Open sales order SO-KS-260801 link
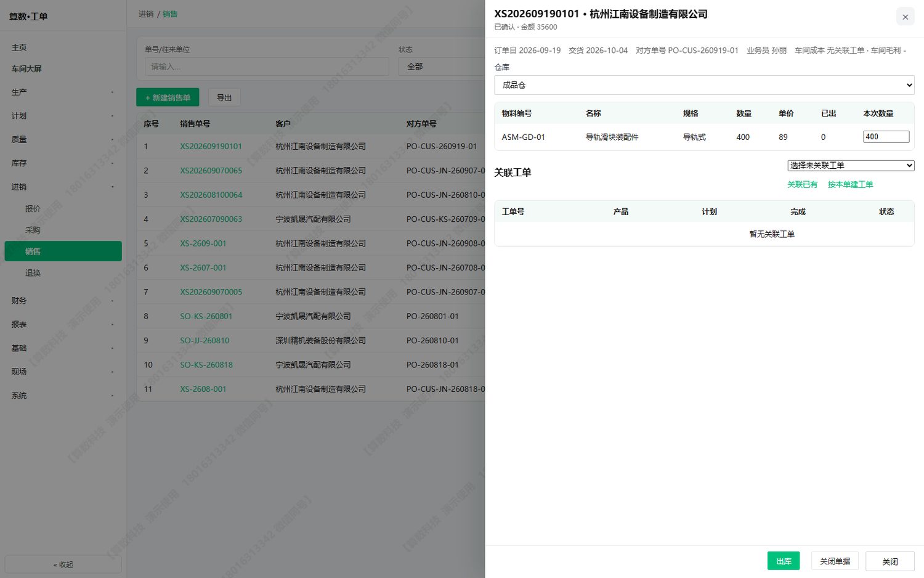The height and width of the screenshot is (578, 924). point(206,316)
